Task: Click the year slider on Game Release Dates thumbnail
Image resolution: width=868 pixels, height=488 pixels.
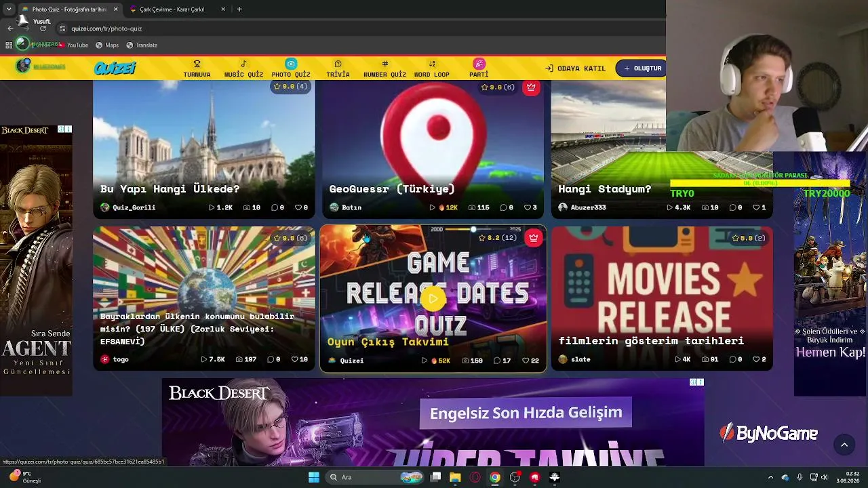Action: [473, 230]
